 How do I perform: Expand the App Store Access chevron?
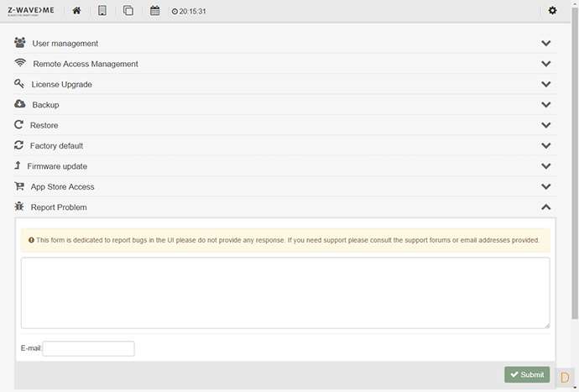point(545,186)
